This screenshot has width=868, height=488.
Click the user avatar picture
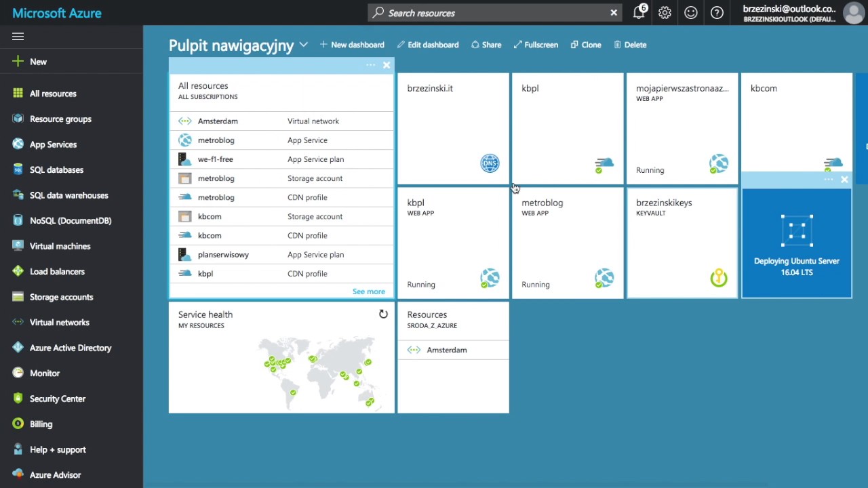pos(853,13)
